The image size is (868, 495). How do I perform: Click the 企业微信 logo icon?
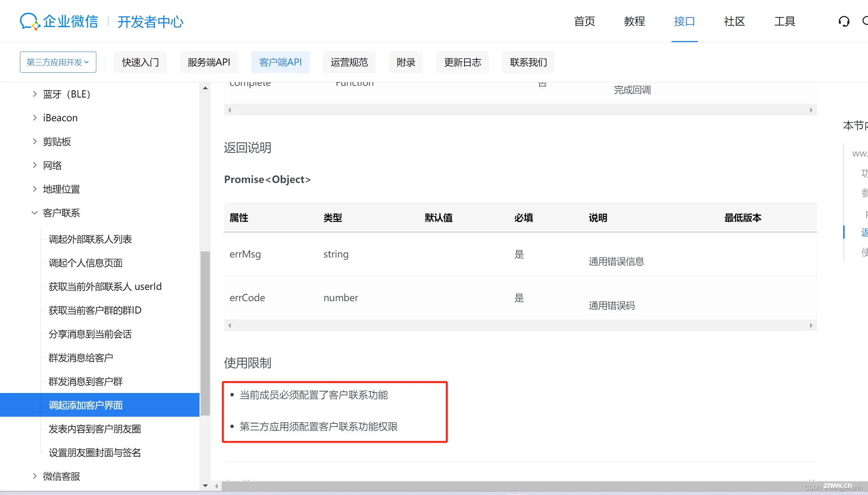(x=30, y=21)
